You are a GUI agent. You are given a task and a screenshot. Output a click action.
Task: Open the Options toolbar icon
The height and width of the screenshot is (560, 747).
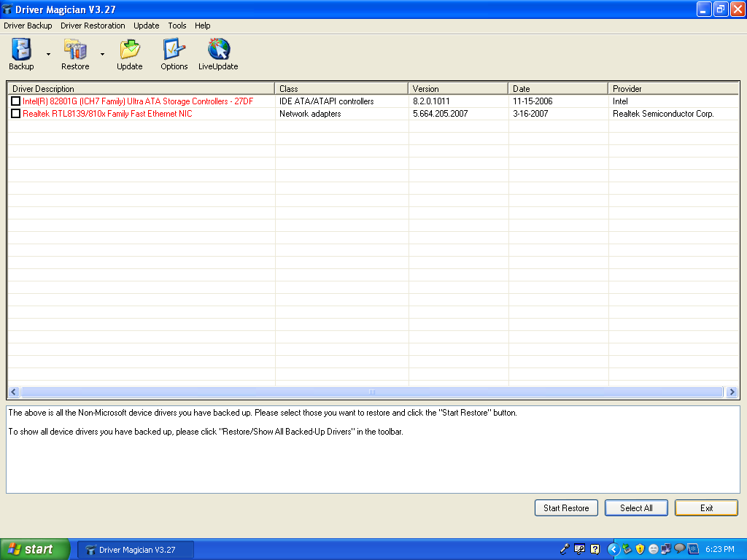pyautogui.click(x=174, y=54)
